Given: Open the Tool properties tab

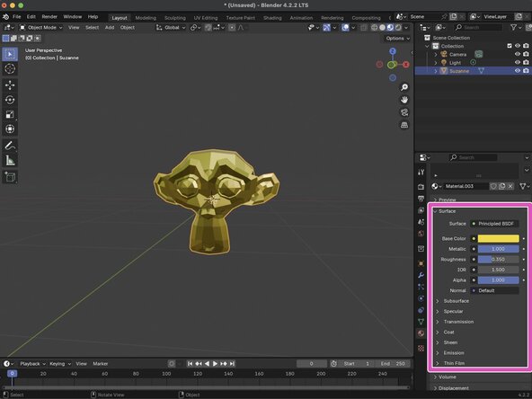Looking at the screenshot, I should pos(421,172).
